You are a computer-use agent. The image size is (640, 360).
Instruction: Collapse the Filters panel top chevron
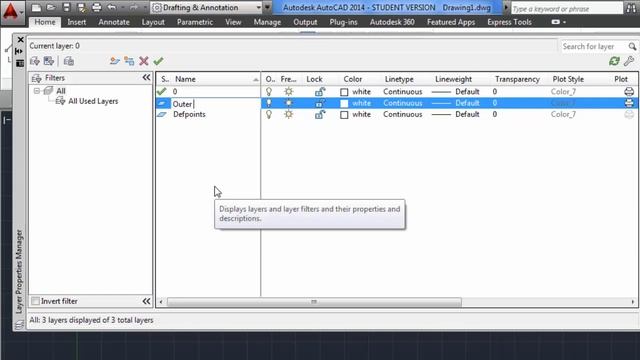pyautogui.click(x=146, y=78)
